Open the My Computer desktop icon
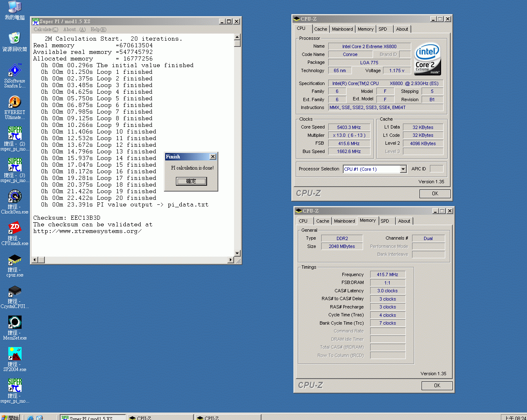 (x=15, y=10)
